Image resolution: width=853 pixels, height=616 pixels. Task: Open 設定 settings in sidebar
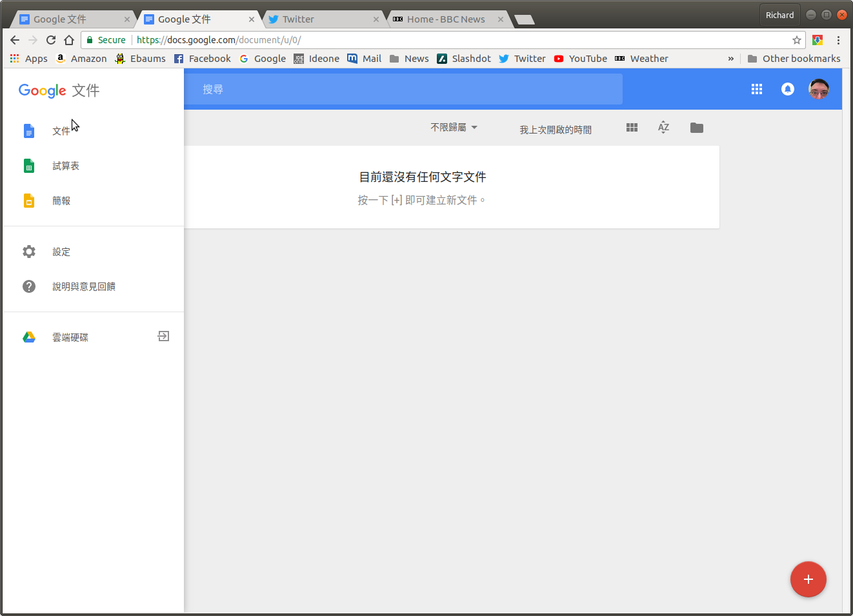tap(94, 252)
